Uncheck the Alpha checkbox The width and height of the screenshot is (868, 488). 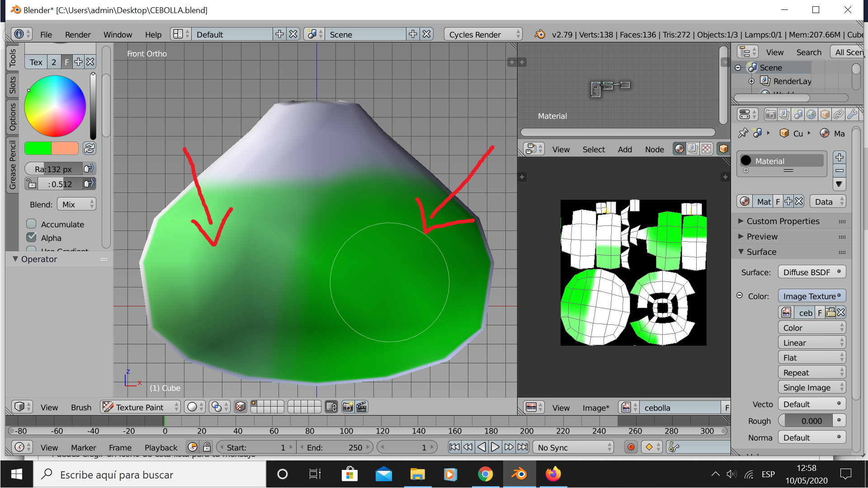(32, 238)
